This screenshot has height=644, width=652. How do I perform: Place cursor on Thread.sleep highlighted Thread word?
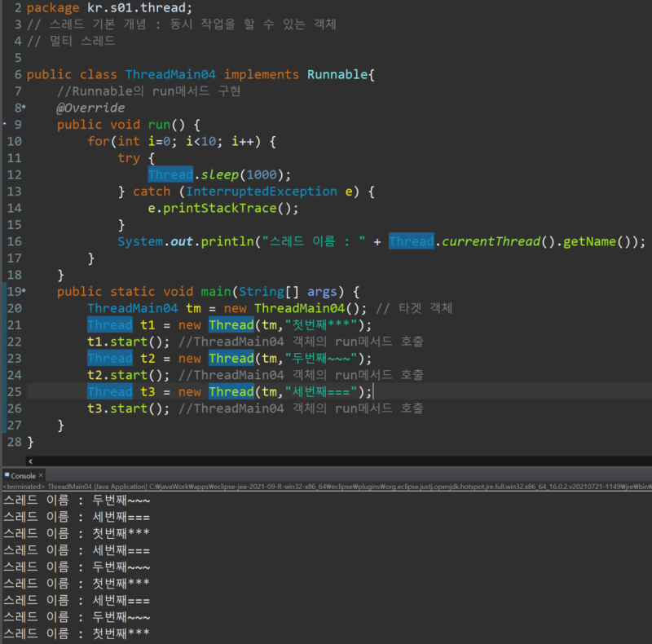pos(170,174)
